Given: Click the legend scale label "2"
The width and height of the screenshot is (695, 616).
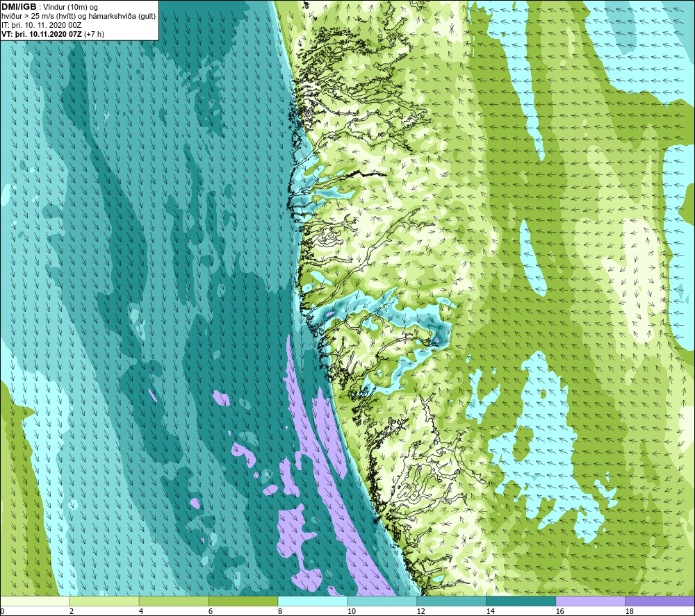Looking at the screenshot, I should pyautogui.click(x=72, y=612).
